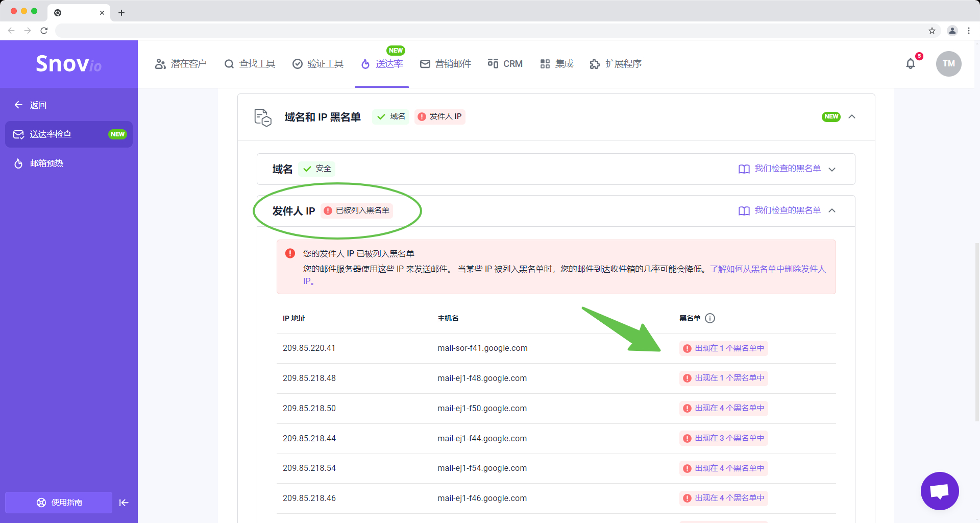Expand 我们检查的黑名单 for 域名
Viewport: 980px width, 523px height.
[x=787, y=169]
